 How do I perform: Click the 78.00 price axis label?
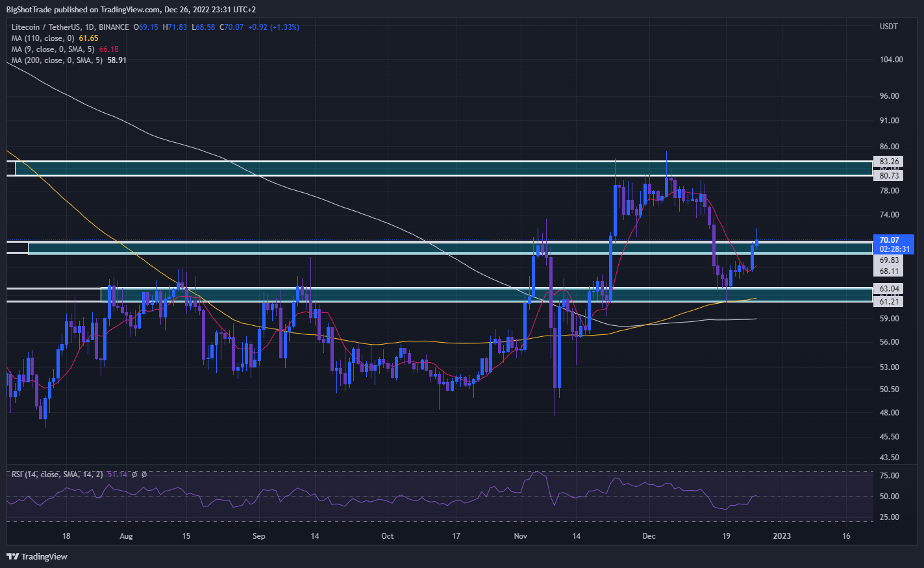pyautogui.click(x=889, y=191)
